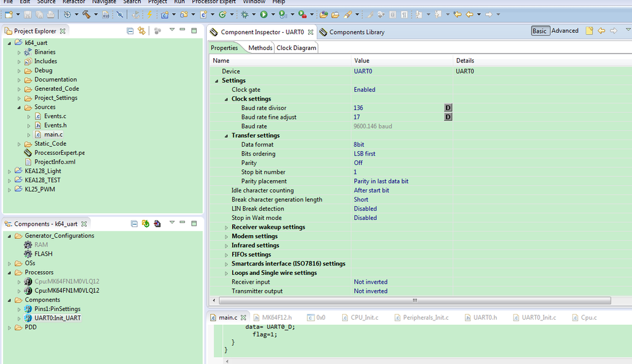Collapse Transfer settings group

pos(226,136)
